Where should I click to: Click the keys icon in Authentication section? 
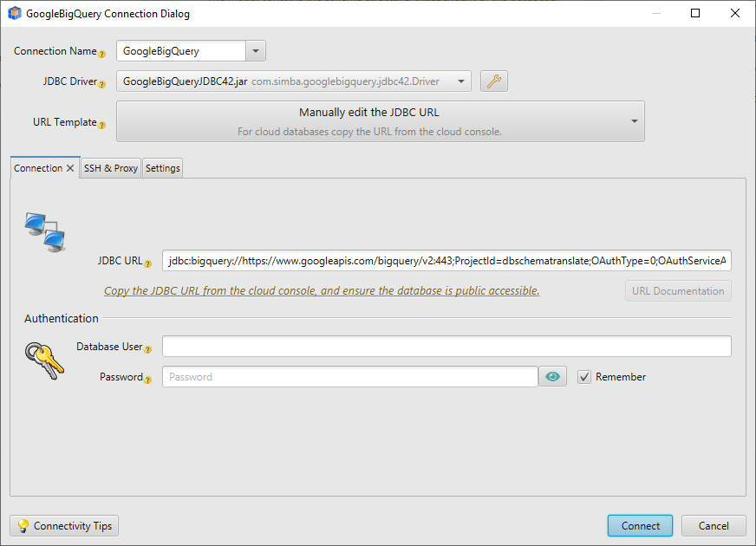pos(43,362)
